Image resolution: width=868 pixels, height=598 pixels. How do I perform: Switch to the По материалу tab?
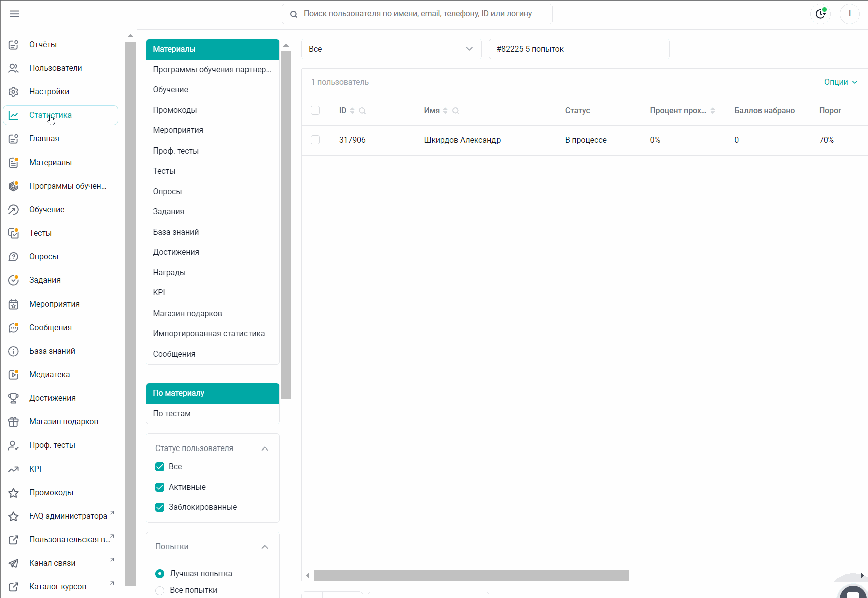tap(212, 393)
